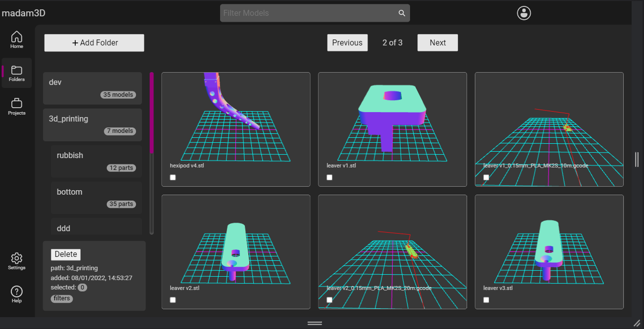This screenshot has width=644, height=329.
Task: Check the leaver v3.stl checkbox
Action: click(x=486, y=300)
